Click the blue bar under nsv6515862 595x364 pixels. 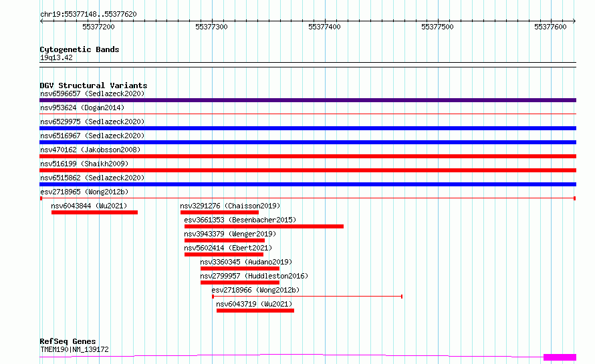(x=308, y=184)
